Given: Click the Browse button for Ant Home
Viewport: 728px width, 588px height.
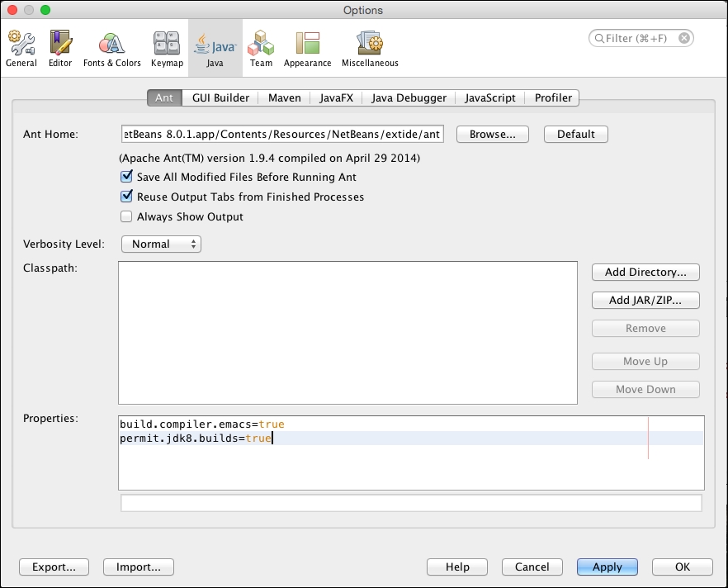Looking at the screenshot, I should pos(492,134).
